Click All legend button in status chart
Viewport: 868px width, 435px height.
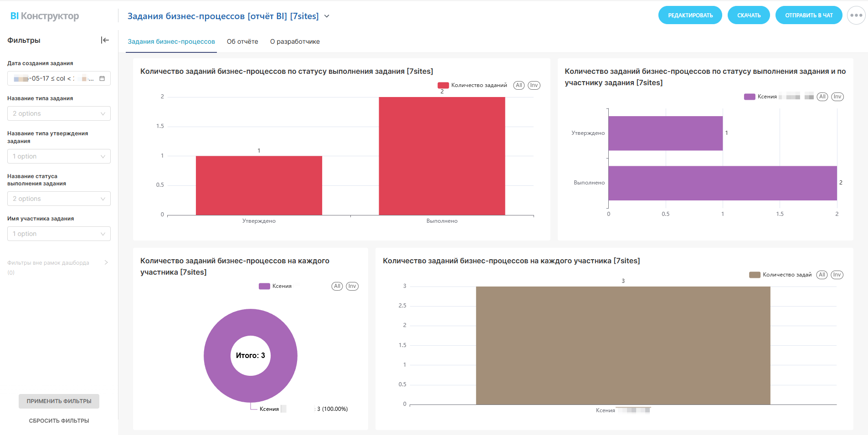tap(519, 85)
